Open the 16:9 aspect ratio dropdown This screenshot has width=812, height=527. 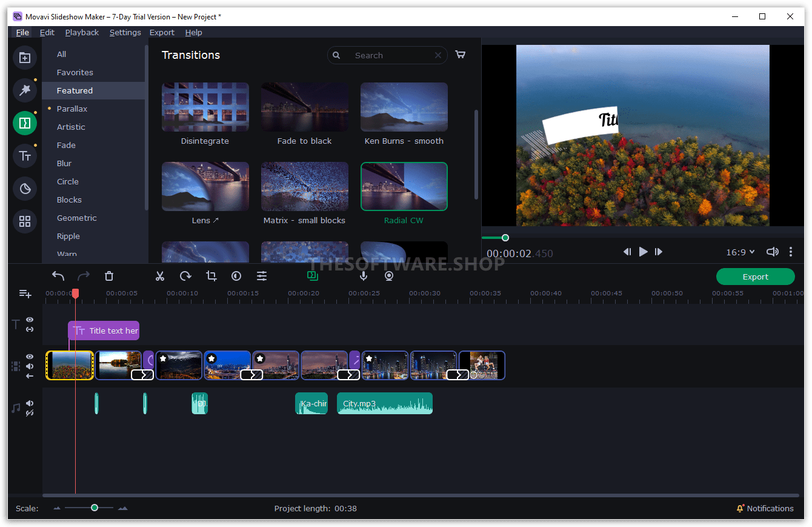point(740,252)
